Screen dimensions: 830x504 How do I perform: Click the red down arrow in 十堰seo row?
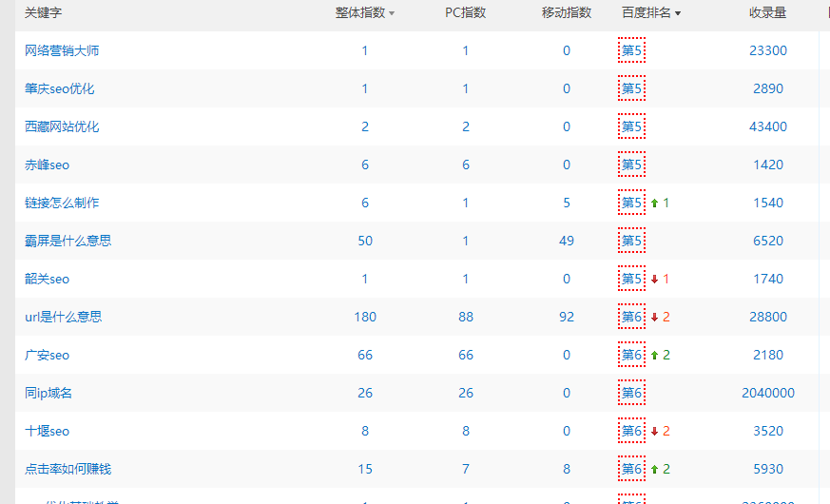pos(654,432)
